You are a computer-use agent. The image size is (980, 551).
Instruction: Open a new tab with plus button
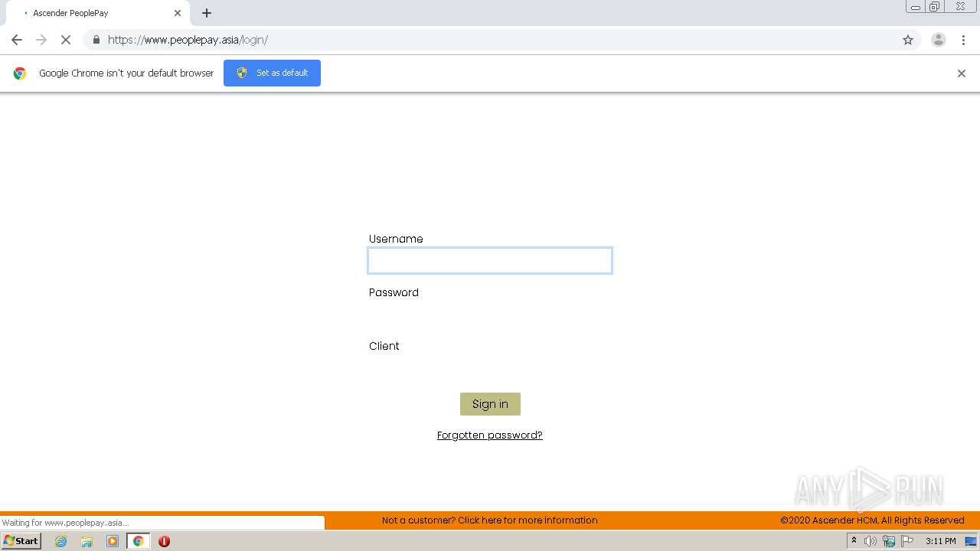[x=207, y=13]
